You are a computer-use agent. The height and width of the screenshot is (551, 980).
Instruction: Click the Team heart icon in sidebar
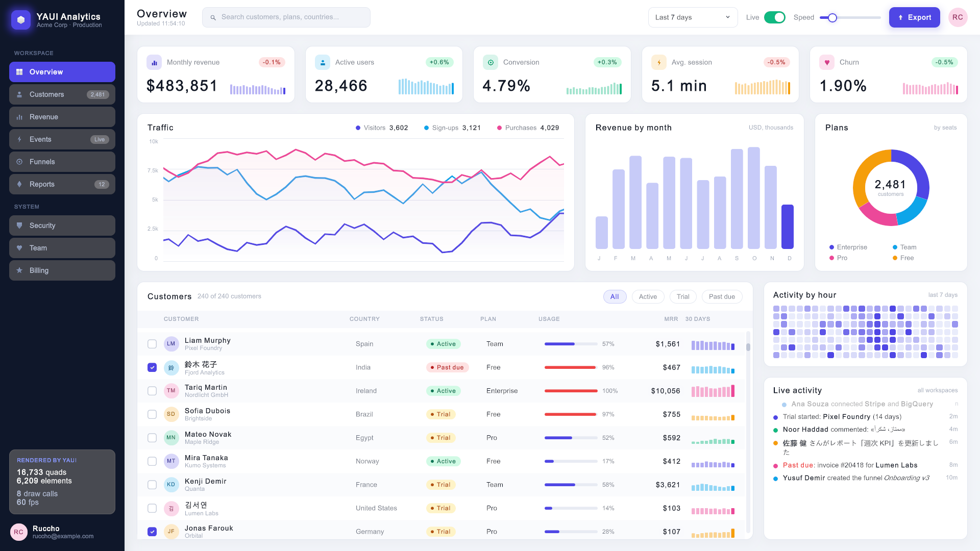[19, 248]
